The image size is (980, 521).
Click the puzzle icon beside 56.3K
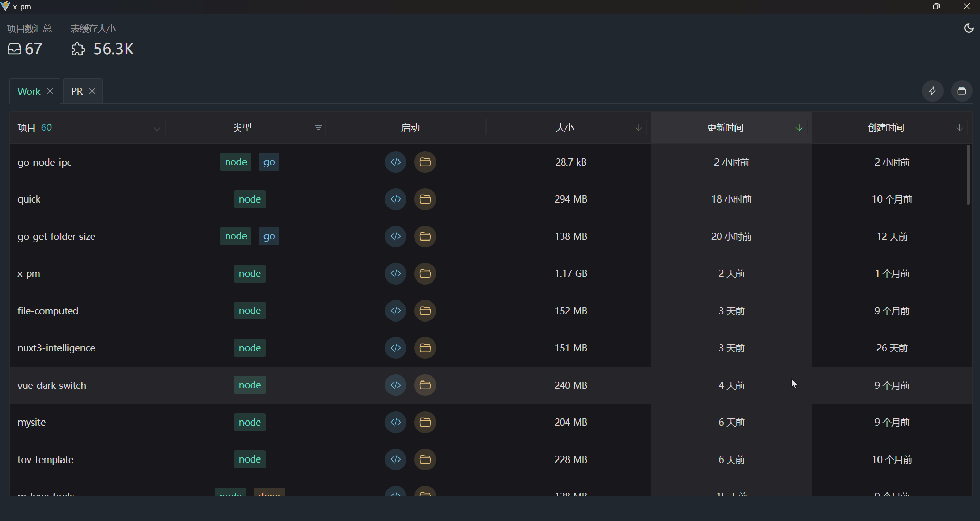tap(78, 49)
